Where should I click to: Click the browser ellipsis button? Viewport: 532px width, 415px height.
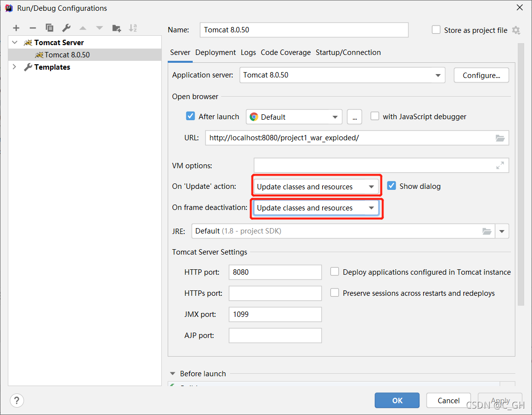[355, 117]
